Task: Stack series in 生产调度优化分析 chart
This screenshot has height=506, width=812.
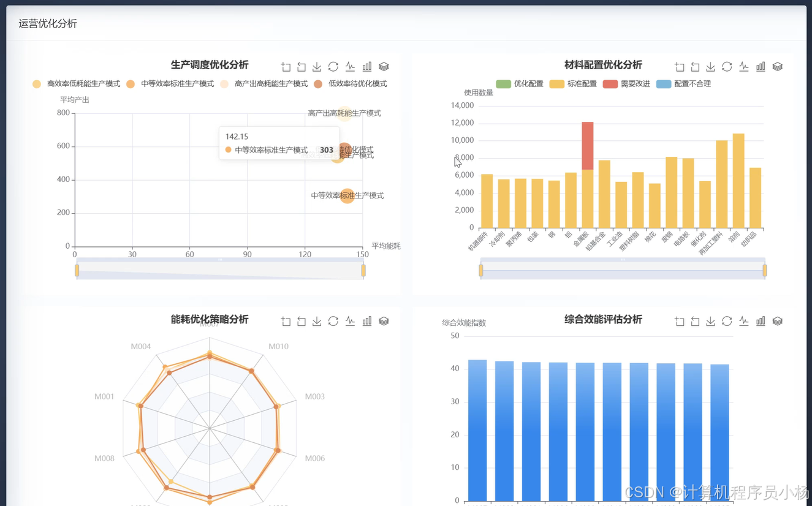Action: pyautogui.click(x=384, y=67)
